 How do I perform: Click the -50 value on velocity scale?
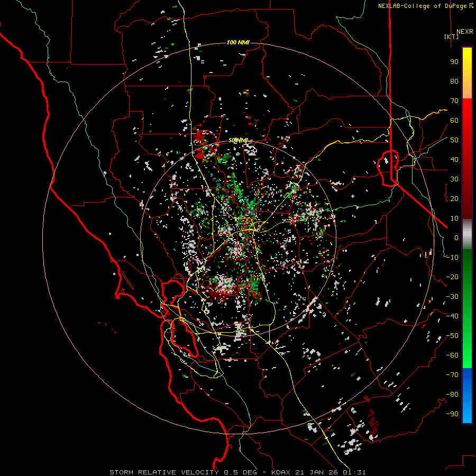click(x=452, y=336)
